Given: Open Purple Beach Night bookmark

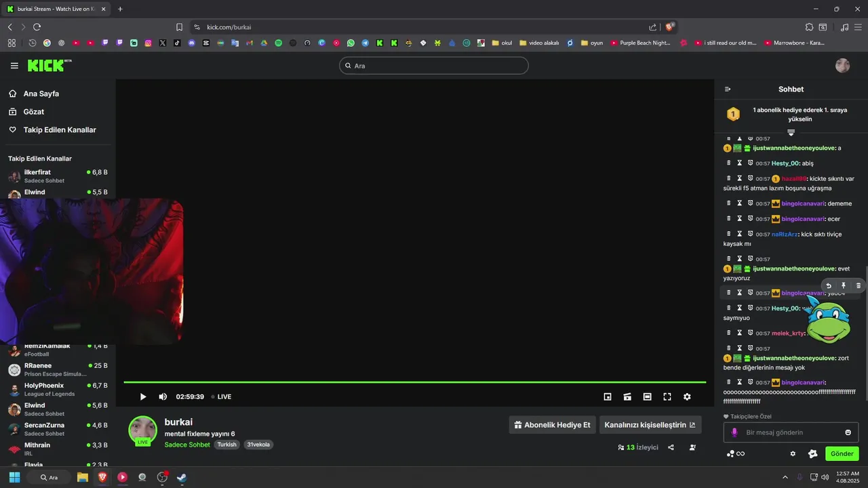Looking at the screenshot, I should tap(640, 43).
